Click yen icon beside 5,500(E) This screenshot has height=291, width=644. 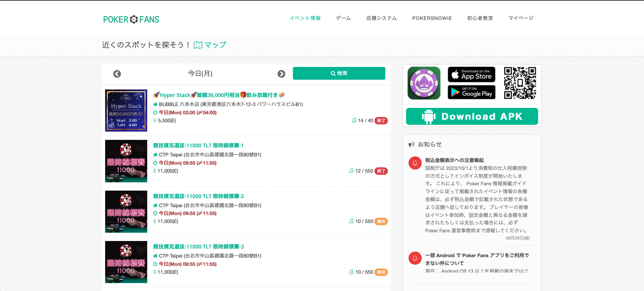point(155,120)
